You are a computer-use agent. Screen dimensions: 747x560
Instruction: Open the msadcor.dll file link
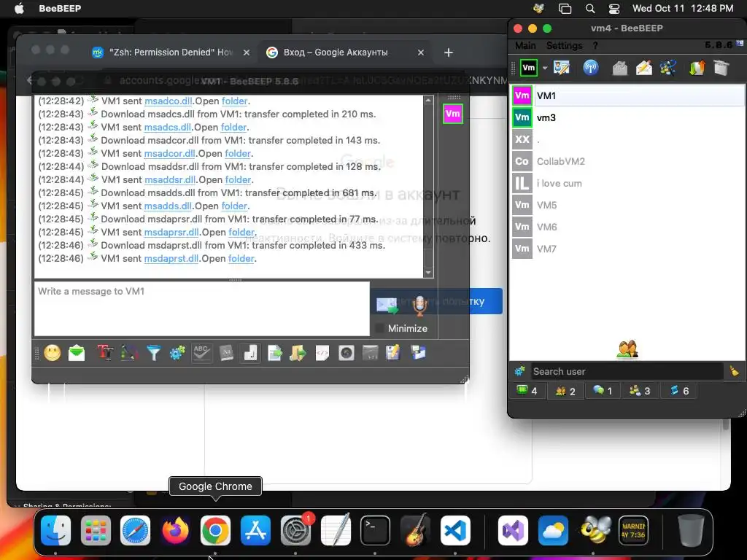click(169, 153)
